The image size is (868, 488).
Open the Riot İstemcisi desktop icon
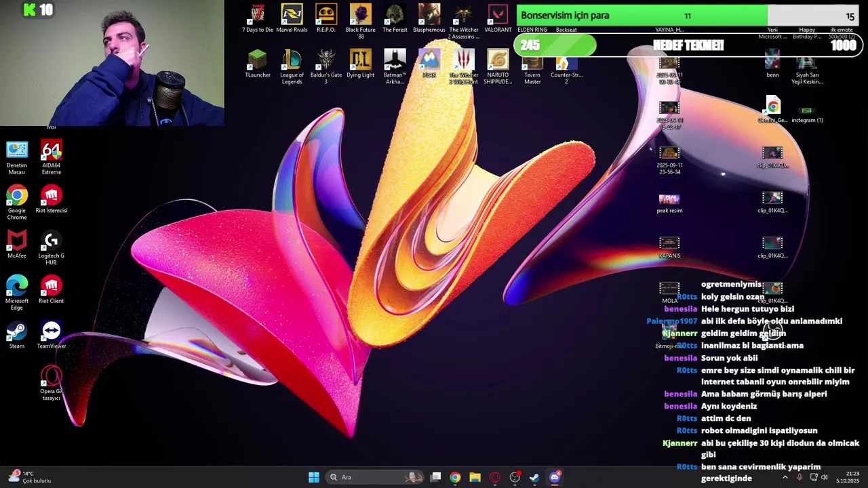[x=52, y=200]
